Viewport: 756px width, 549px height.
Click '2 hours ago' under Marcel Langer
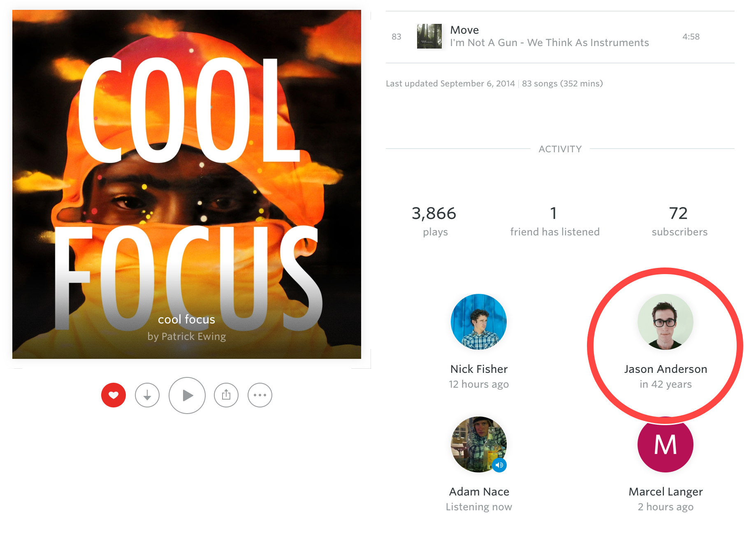(x=666, y=507)
